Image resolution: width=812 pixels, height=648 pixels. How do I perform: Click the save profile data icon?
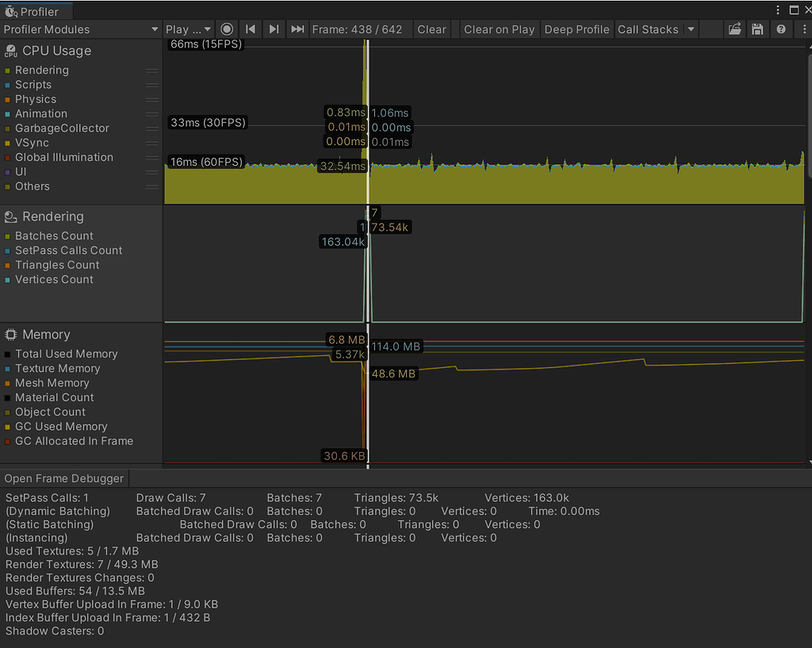[x=757, y=29]
